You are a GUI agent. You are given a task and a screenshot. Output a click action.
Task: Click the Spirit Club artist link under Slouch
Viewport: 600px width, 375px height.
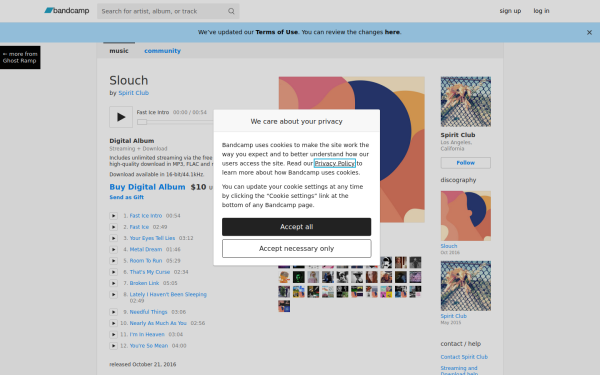click(134, 93)
